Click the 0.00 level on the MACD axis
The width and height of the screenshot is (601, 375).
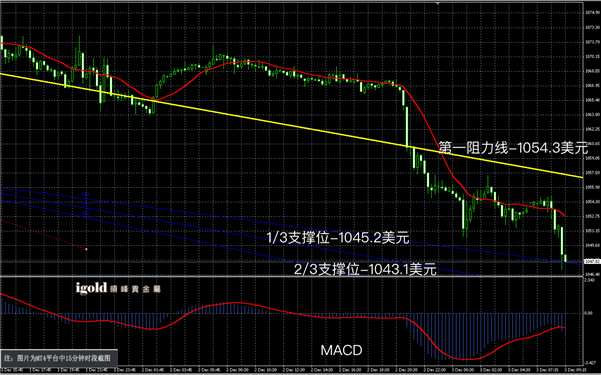[589, 313]
